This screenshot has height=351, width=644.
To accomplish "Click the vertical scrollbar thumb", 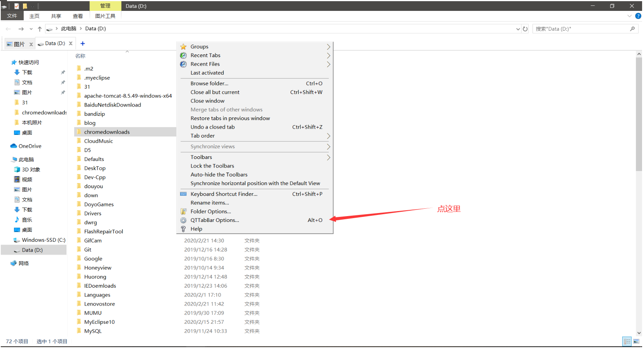I will 639,114.
